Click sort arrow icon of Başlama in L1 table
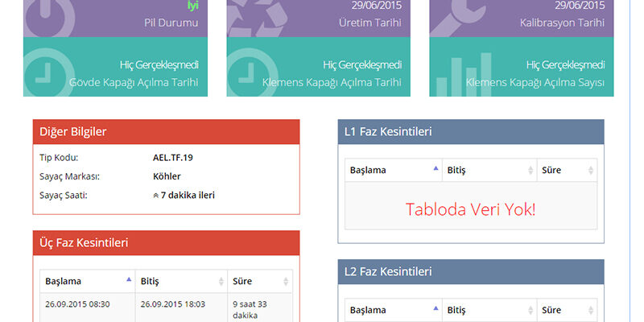Screen dimensions: 644x322 (436, 170)
